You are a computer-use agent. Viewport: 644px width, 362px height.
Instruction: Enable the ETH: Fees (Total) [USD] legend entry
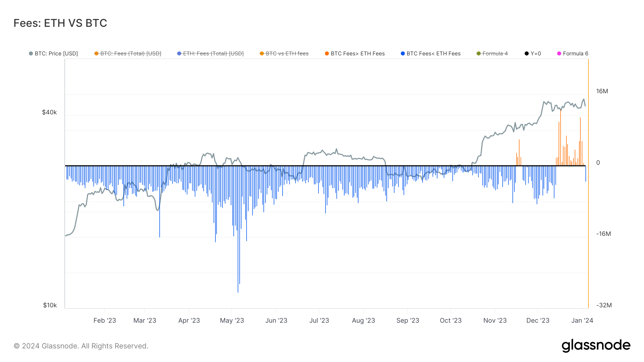coord(213,54)
